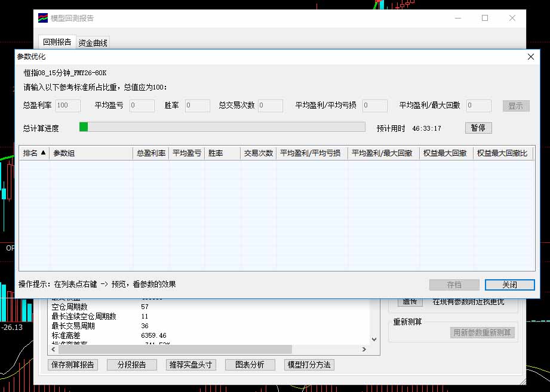Image resolution: width=550 pixels, height=392 pixels.
Task: Pause the calculation with 暂停 button
Action: coord(478,128)
